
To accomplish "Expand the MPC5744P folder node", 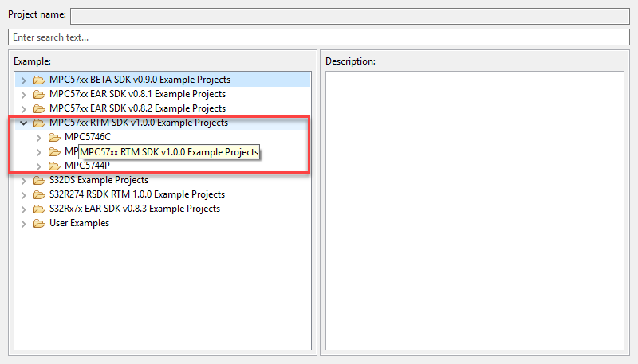I will click(38, 166).
